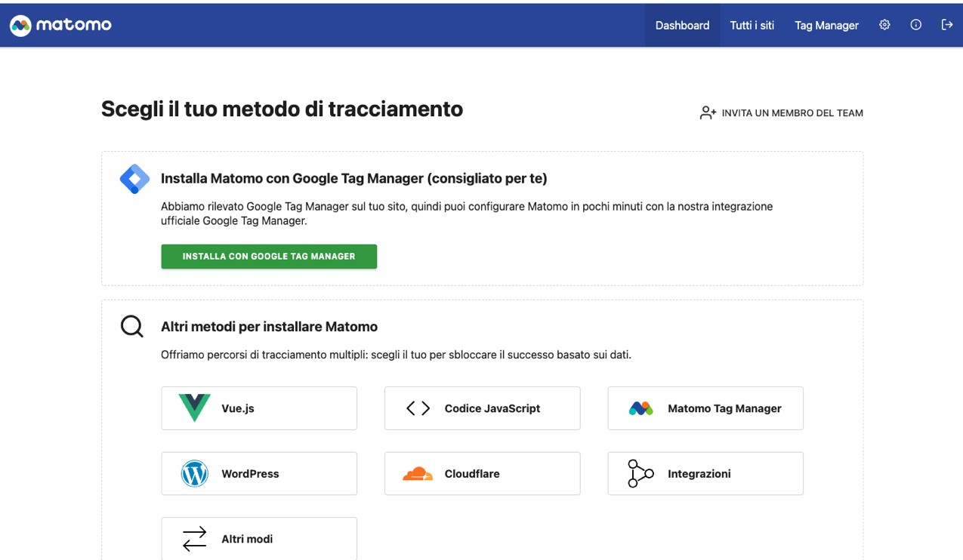Click the Google Tag Manager diamond icon

[134, 179]
